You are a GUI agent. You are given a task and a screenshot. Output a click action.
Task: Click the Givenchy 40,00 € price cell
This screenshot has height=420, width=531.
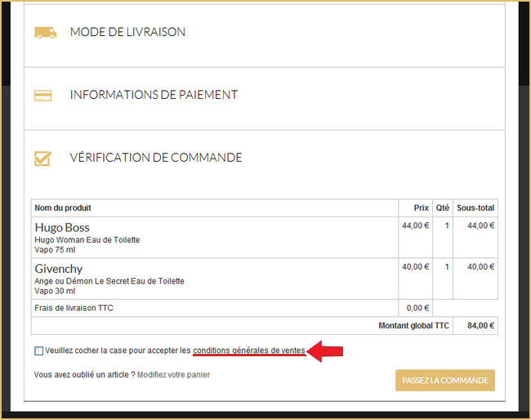416,279
